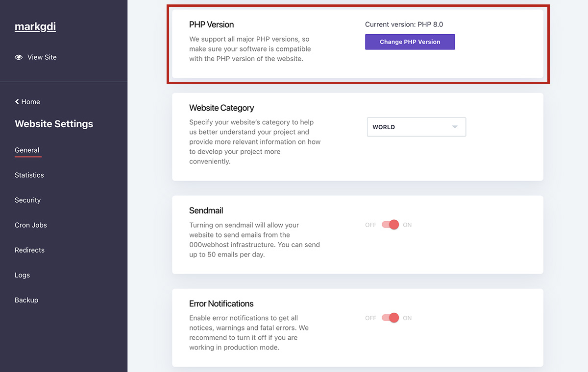Viewport: 588px width, 372px height.
Task: Click the eye icon beside View Site
Action: click(x=19, y=57)
